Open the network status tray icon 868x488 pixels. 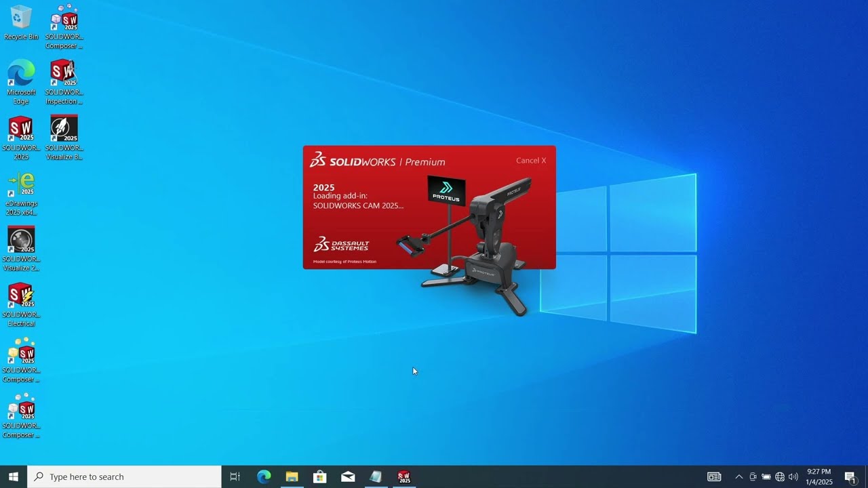click(x=780, y=476)
